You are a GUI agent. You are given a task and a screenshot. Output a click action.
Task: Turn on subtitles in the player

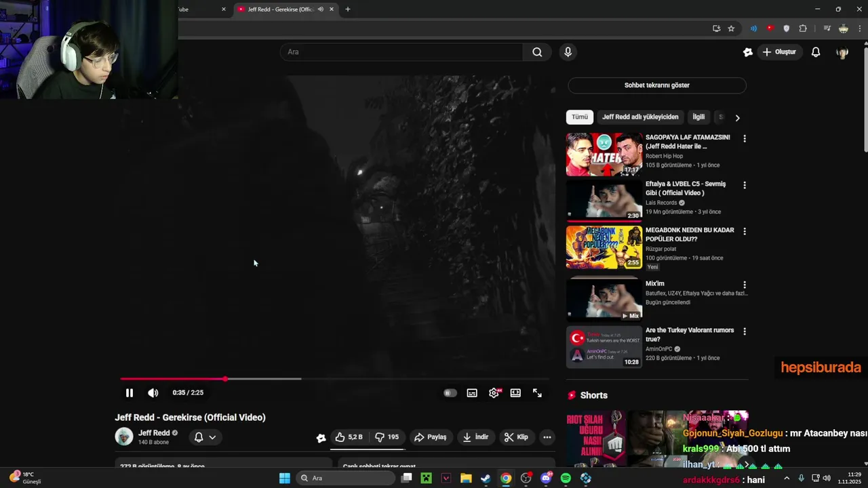tap(472, 392)
